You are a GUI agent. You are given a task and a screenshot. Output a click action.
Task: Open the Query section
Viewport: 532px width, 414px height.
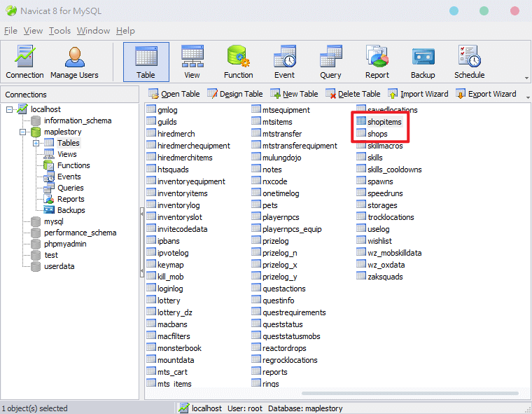(x=330, y=62)
